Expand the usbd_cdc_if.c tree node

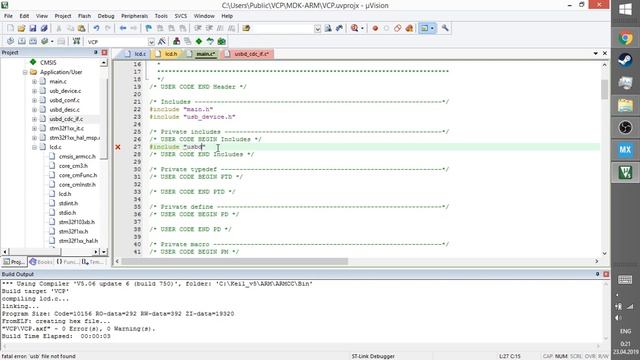pos(34,119)
